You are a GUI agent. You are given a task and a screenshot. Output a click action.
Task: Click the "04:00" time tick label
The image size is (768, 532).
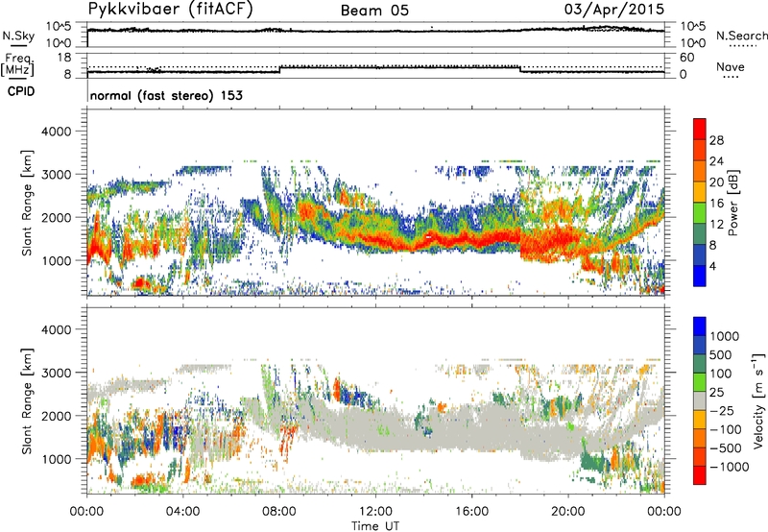coord(182,512)
